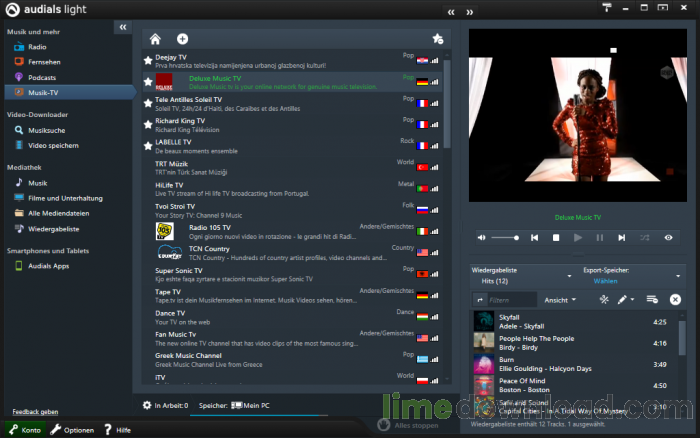Select Greek Music Channel
Image resolution: width=700 pixels, height=438 pixels.
tap(292, 360)
